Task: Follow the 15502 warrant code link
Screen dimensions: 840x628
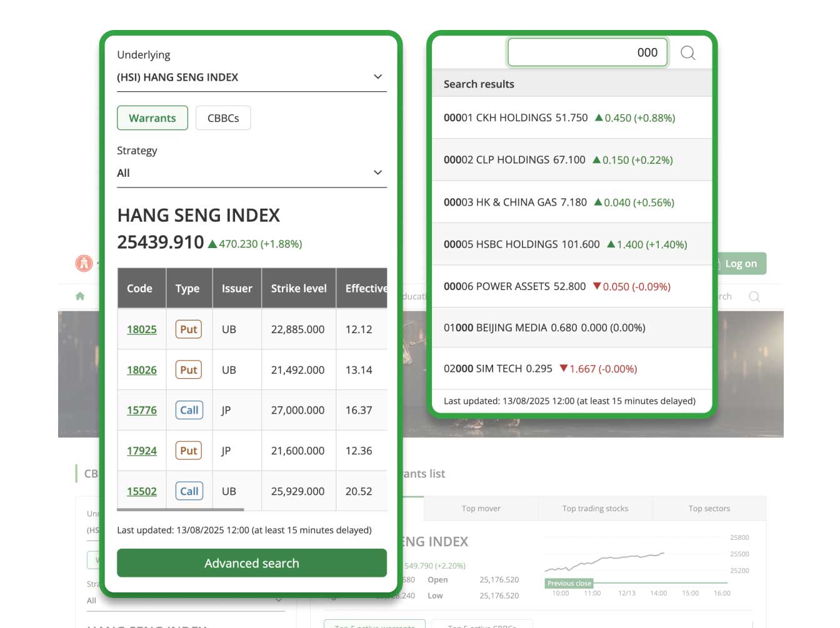Action: (x=142, y=492)
